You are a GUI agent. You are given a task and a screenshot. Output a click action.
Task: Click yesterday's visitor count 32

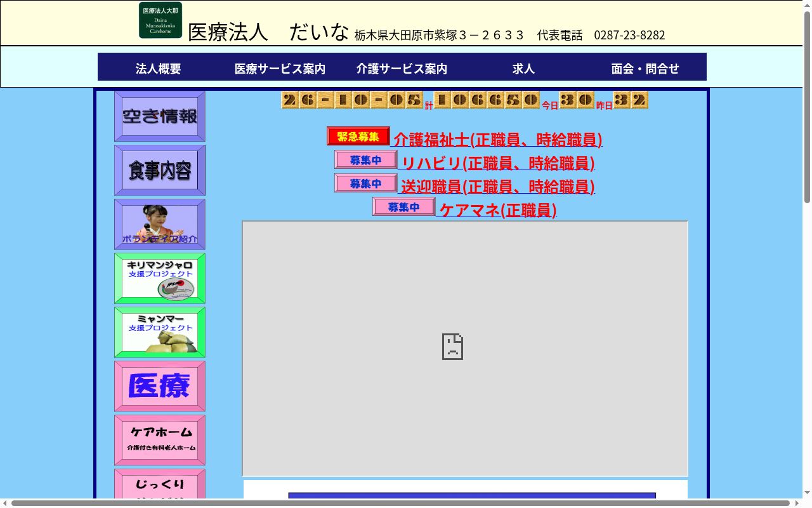click(x=631, y=100)
